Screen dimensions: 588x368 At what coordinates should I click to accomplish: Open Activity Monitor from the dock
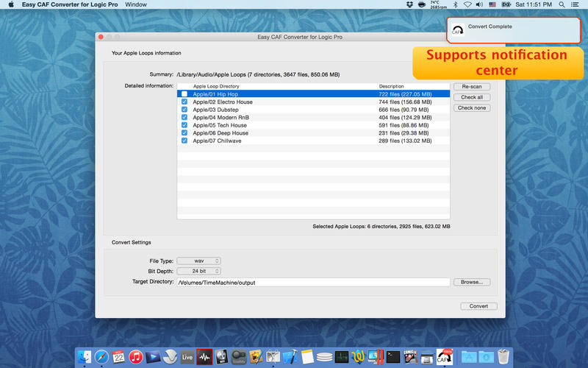[x=342, y=357]
